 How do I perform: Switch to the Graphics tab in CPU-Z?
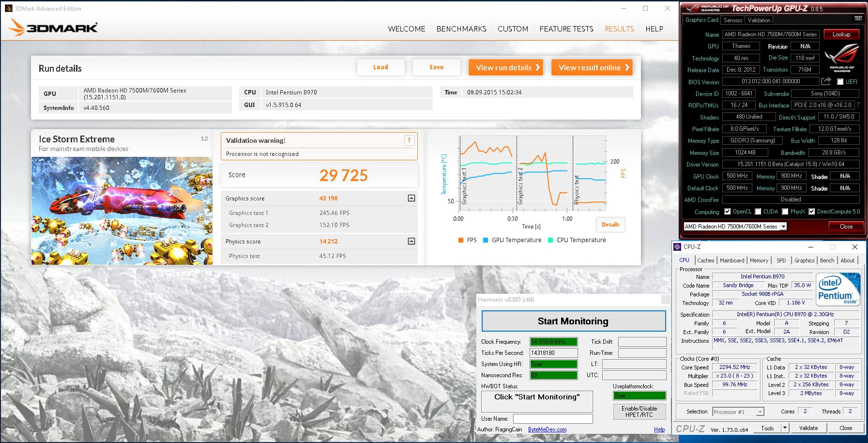pyautogui.click(x=804, y=260)
